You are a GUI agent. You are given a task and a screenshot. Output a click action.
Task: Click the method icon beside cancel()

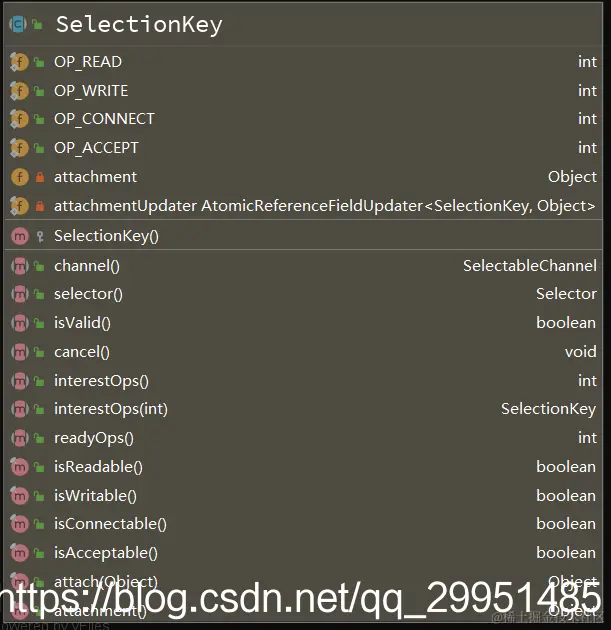coord(19,352)
